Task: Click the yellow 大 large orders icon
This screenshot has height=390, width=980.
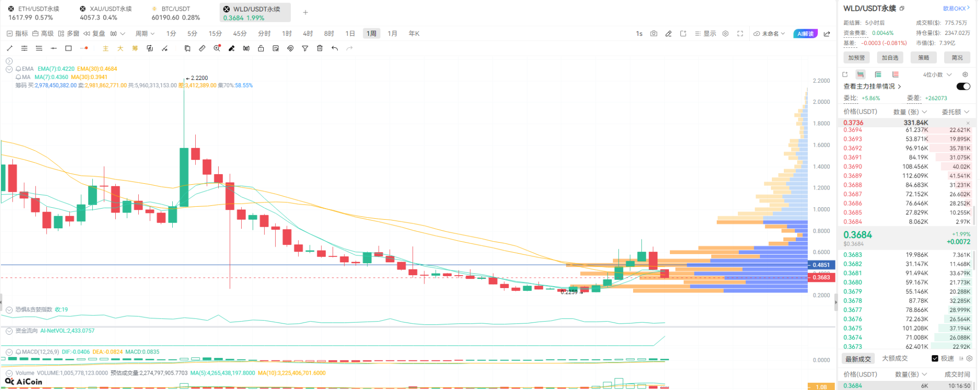Action: tap(120, 48)
